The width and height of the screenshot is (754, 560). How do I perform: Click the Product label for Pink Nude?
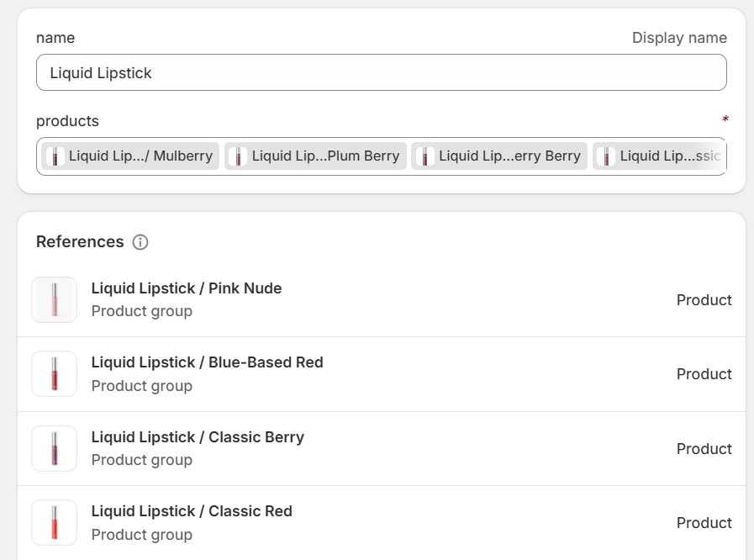[x=704, y=299]
